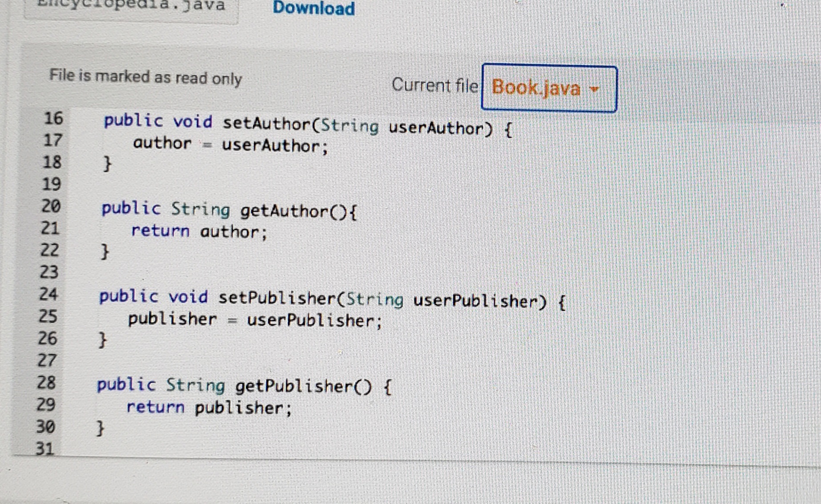Click the 'return publisher;' statement on line 29
Image resolution: width=821 pixels, height=504 pixels.
[x=209, y=407]
